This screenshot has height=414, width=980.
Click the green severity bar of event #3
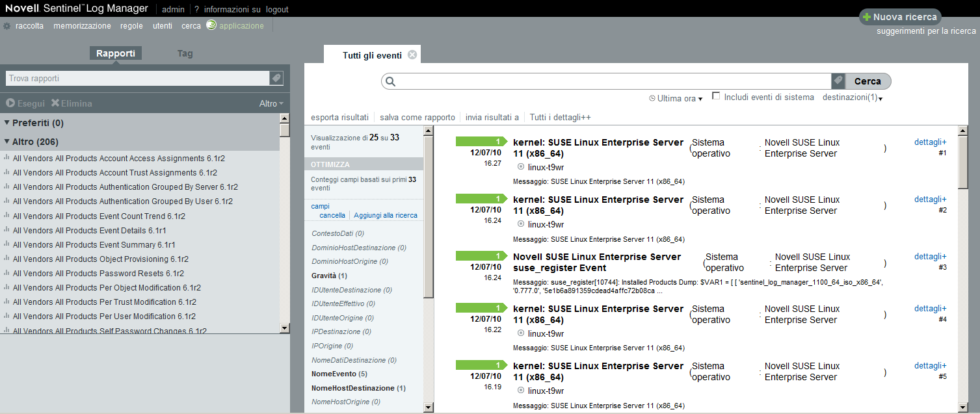[482, 256]
